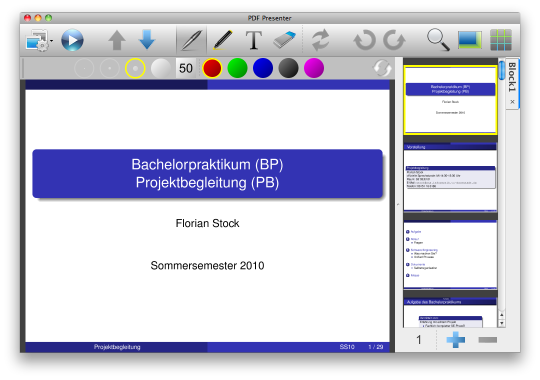The height and width of the screenshot is (380, 540).
Task: Click the author name Florian Stock
Action: [207, 223]
